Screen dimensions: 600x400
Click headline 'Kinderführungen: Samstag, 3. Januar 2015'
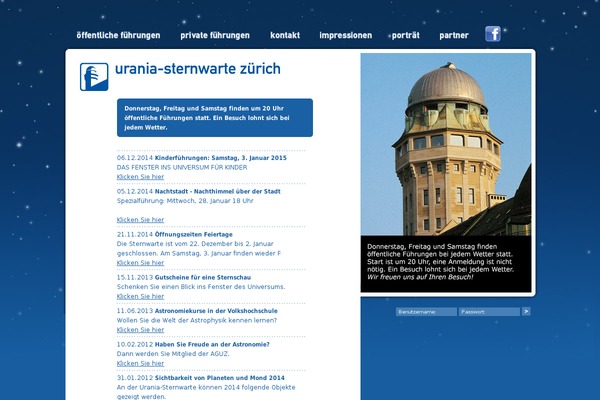221,158
